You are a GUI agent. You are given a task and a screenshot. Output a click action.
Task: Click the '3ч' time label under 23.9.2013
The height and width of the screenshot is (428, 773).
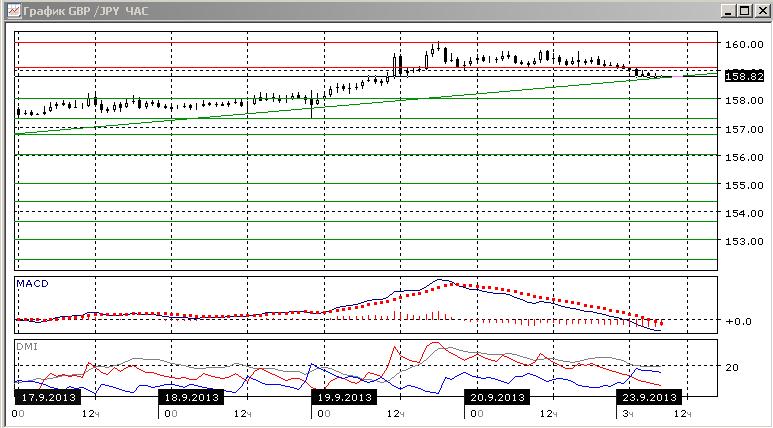[x=628, y=413]
